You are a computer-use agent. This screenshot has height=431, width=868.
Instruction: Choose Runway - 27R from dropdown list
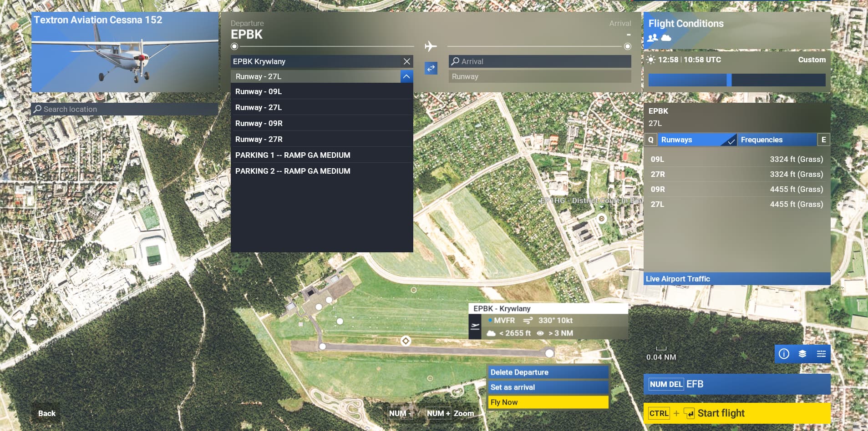322,139
